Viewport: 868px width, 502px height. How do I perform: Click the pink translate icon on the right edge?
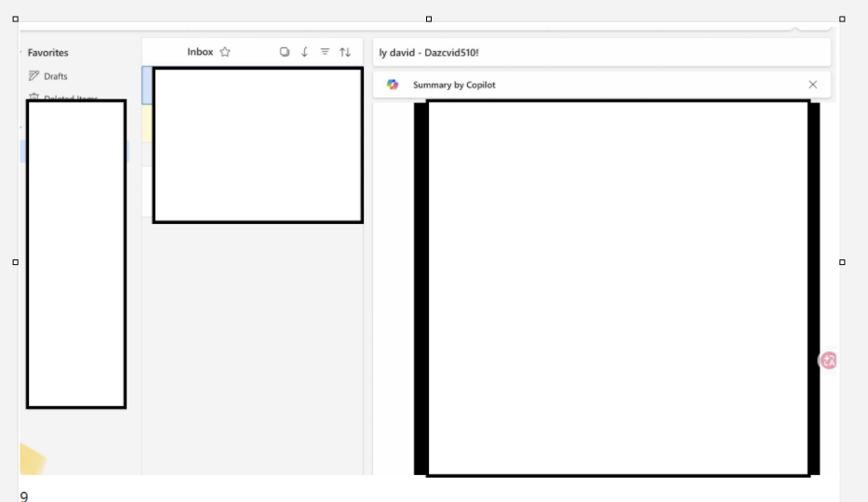[828, 361]
